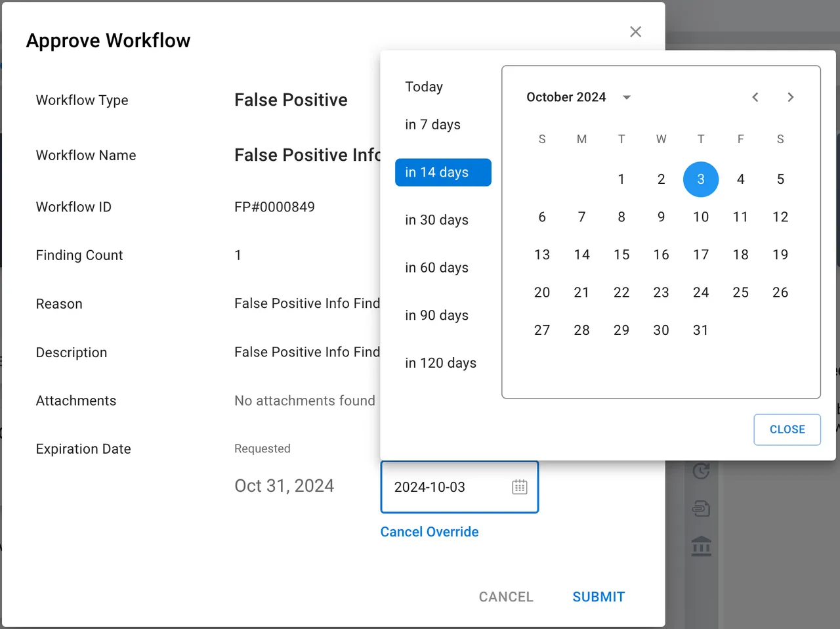Click the CANCEL button
The image size is (840, 629).
click(x=506, y=597)
